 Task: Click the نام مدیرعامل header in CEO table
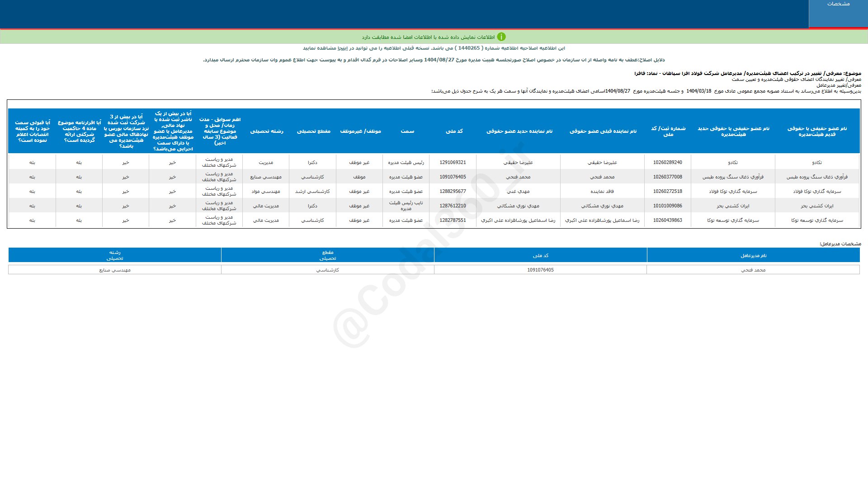pyautogui.click(x=753, y=256)
